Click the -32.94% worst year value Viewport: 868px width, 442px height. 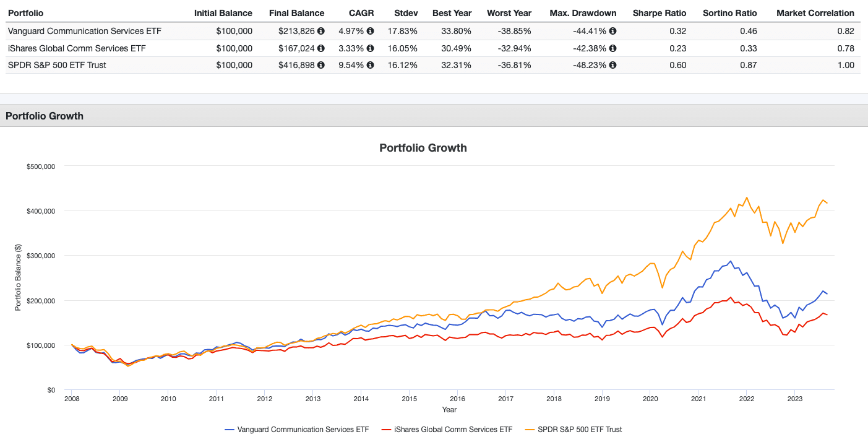point(516,48)
